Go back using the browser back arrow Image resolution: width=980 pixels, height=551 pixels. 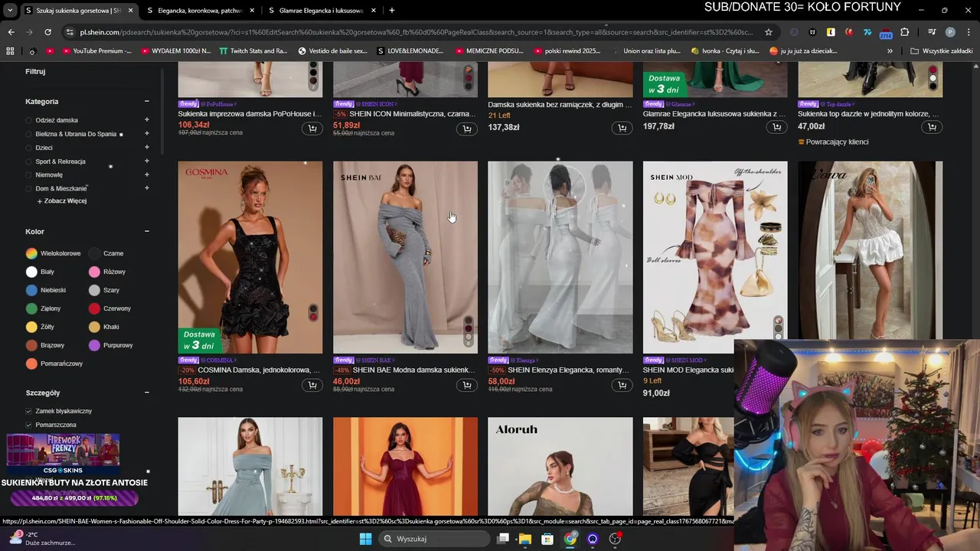(x=11, y=32)
